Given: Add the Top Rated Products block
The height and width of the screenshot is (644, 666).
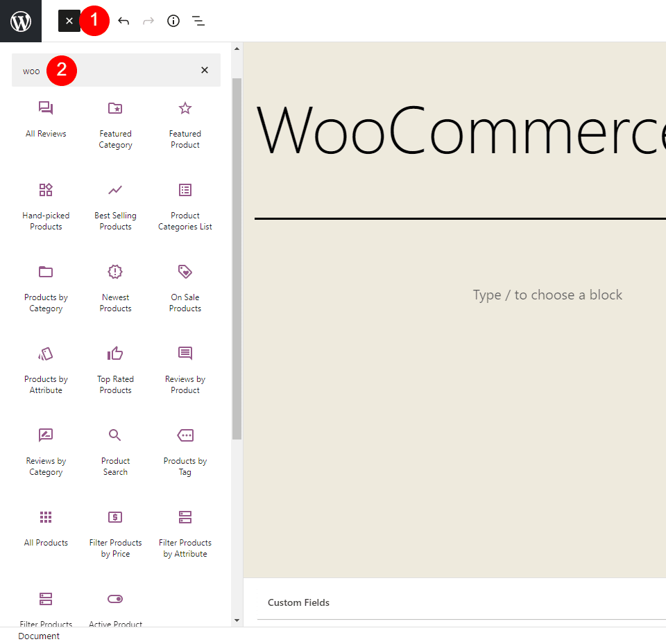Looking at the screenshot, I should click(115, 368).
